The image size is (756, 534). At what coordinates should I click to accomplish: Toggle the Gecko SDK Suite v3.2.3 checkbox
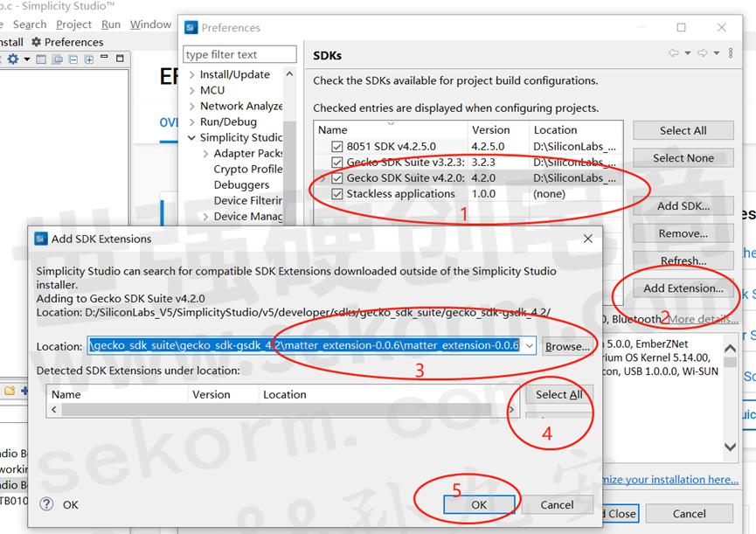click(x=337, y=163)
